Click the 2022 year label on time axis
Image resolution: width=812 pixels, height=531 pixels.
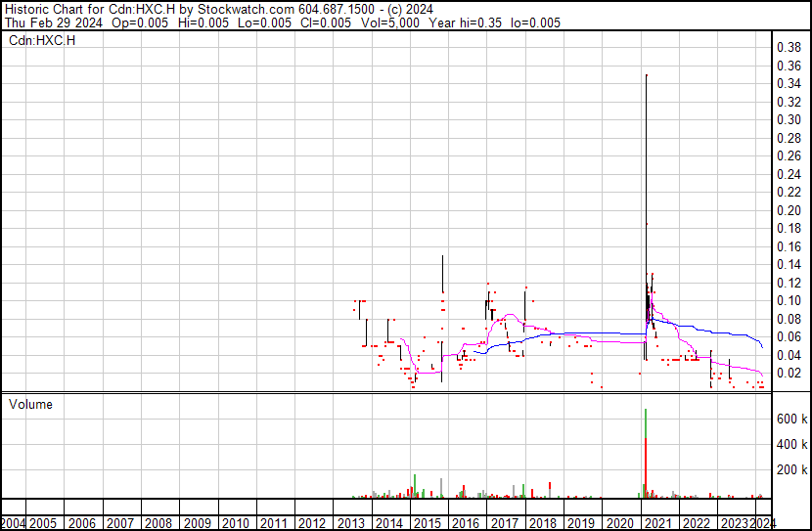697,523
